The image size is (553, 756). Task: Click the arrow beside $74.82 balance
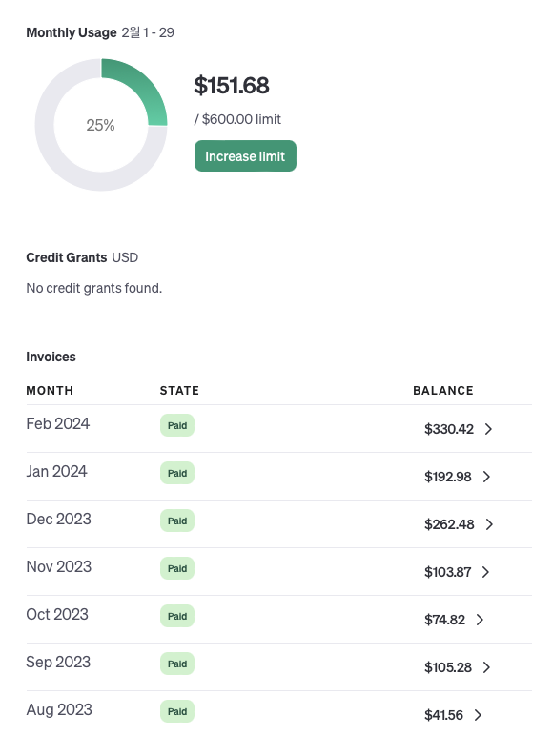pyautogui.click(x=480, y=620)
